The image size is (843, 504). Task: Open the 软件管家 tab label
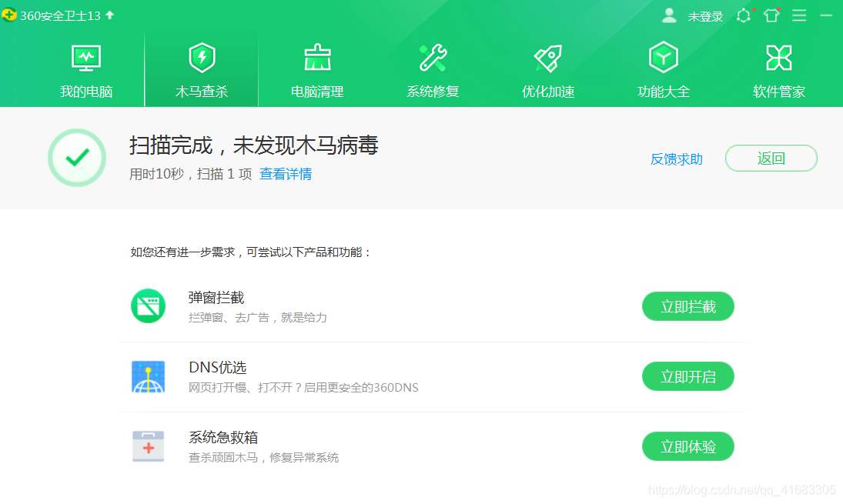[x=779, y=92]
